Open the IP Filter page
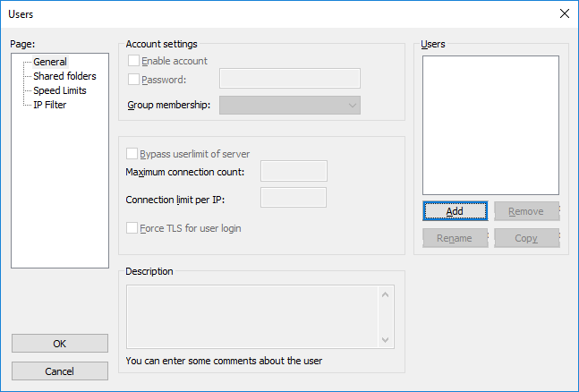Screen dimensions: 579x392 tap(49, 105)
